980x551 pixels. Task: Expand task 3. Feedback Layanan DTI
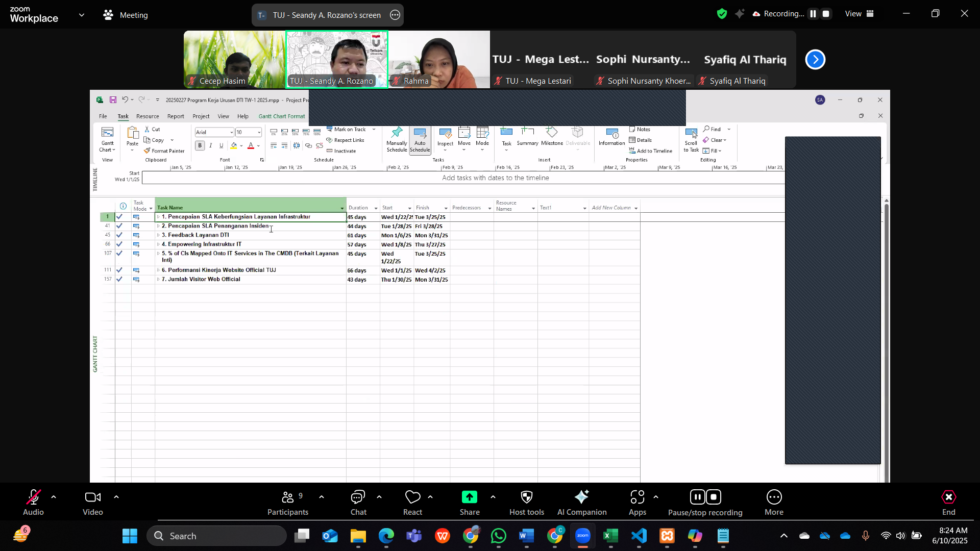tap(158, 235)
